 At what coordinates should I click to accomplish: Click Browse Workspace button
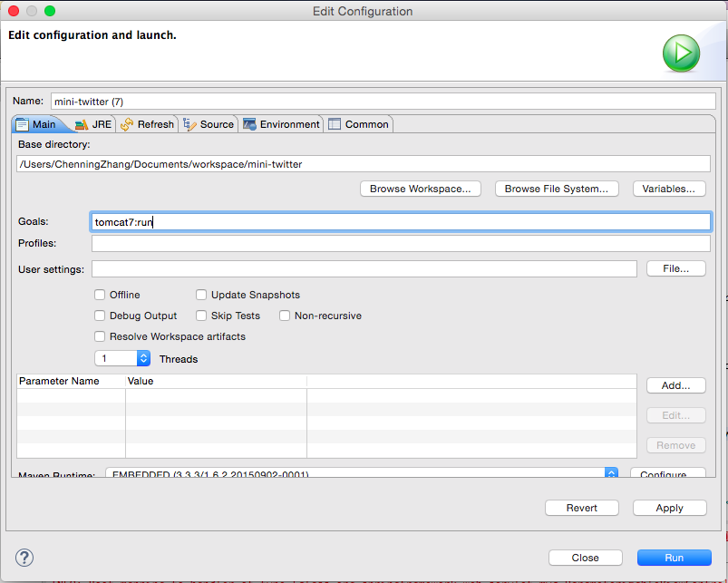(x=420, y=189)
